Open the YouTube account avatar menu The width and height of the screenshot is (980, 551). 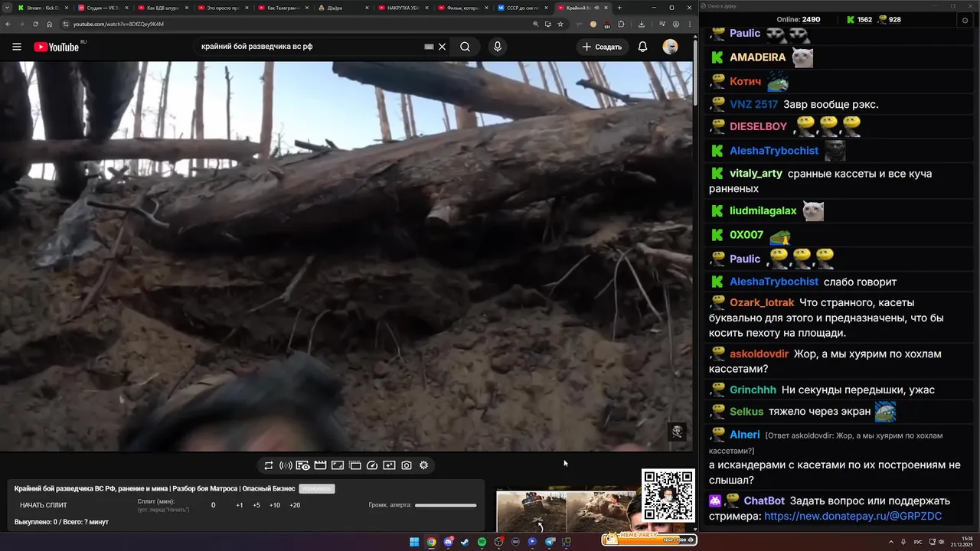(x=671, y=47)
